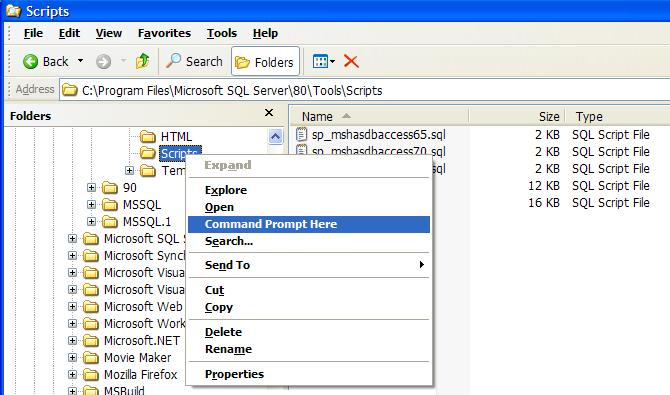Expand the MSSQL.1 folder node
Image resolution: width=670 pixels, height=395 pixels.
point(91,221)
